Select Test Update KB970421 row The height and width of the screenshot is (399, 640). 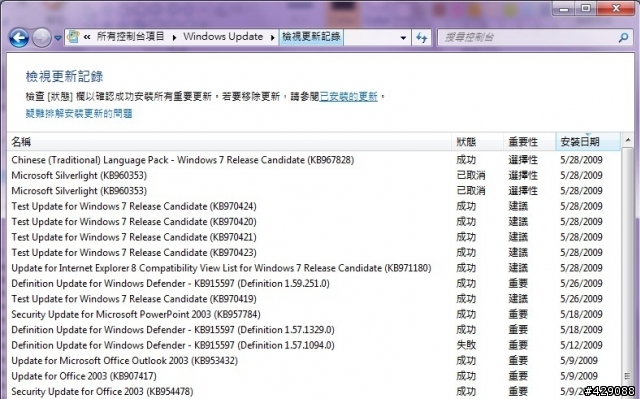point(314,237)
